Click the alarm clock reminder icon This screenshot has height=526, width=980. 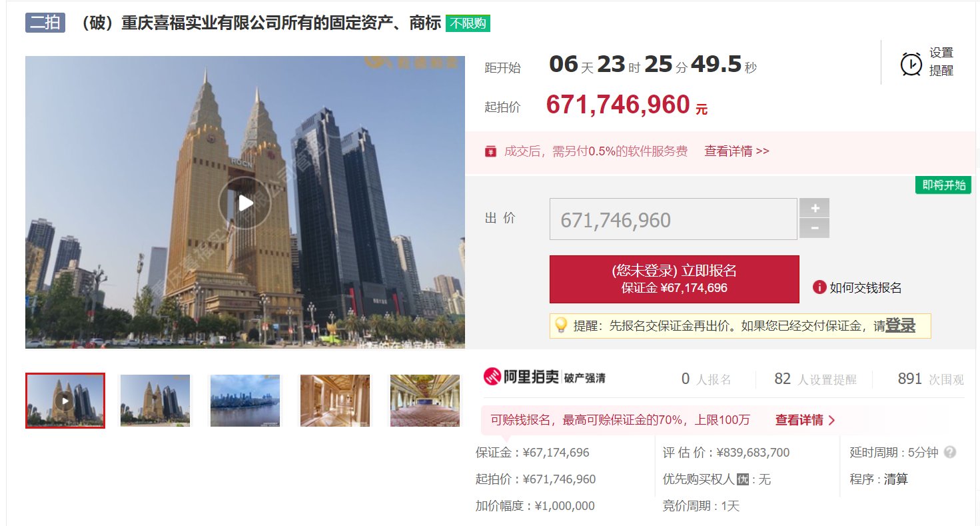pos(911,63)
